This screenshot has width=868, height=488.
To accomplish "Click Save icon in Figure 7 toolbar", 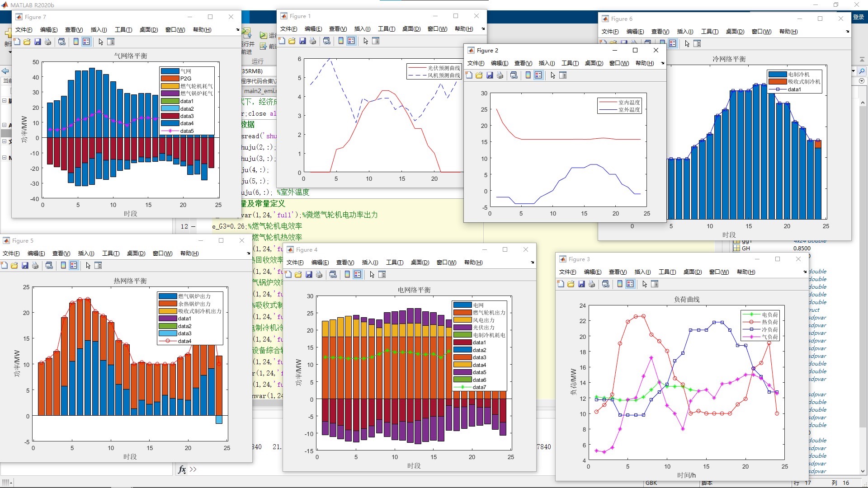I will tap(38, 42).
